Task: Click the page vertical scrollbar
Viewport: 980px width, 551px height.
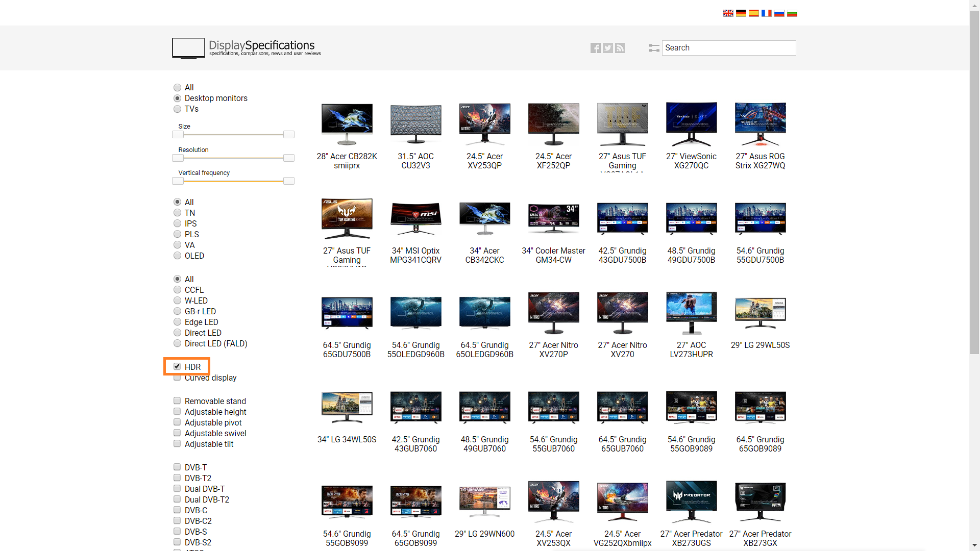Action: tap(975, 181)
